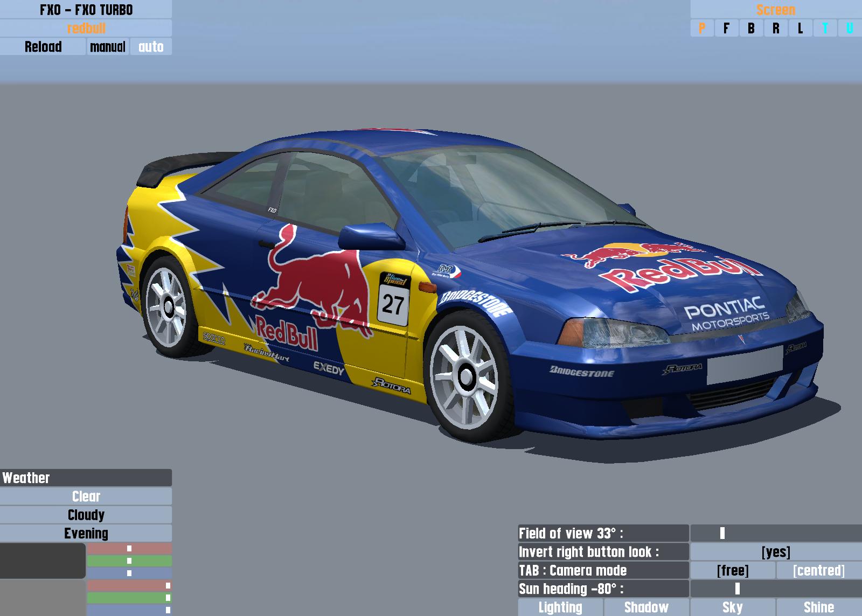Adjust blue slider beside the lighter swatch

[x=129, y=610]
